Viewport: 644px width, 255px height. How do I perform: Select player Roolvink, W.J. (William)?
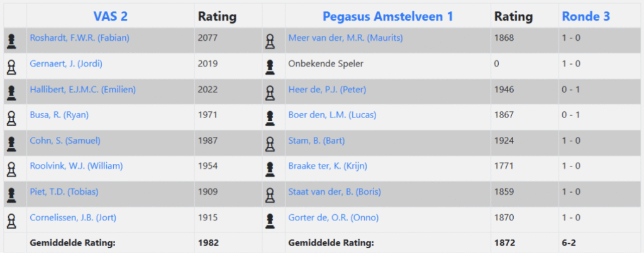coord(76,166)
